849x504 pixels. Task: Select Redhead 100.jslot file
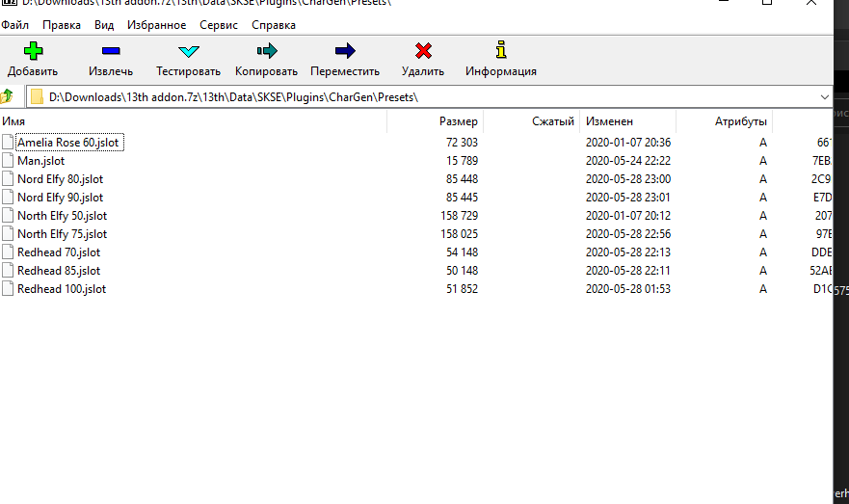[x=62, y=289]
